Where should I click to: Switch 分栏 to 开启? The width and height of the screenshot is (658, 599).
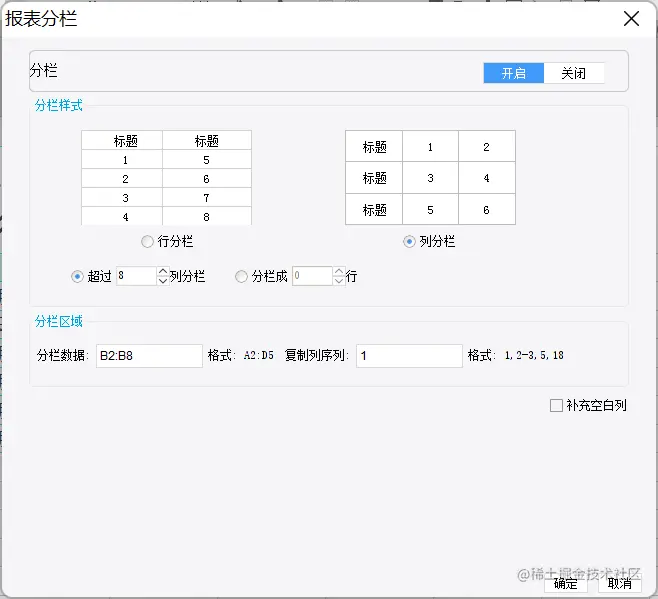(x=514, y=73)
